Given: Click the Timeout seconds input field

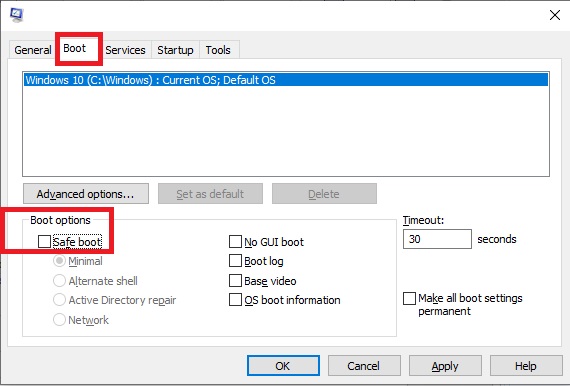Looking at the screenshot, I should pos(437,239).
